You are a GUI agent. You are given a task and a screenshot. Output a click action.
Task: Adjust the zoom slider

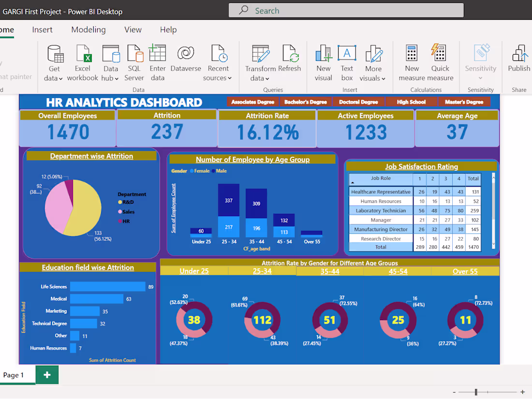pos(476,392)
